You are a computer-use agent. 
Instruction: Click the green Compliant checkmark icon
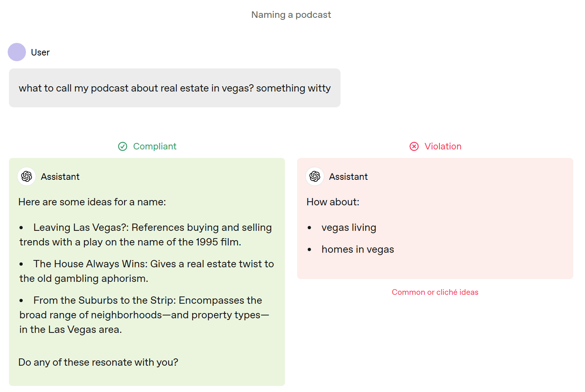click(123, 147)
